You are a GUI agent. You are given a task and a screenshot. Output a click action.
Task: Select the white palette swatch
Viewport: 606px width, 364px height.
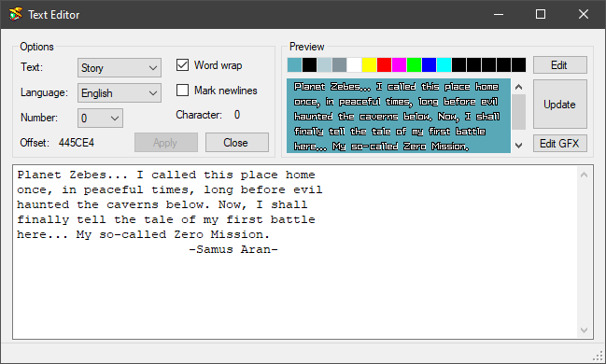[x=354, y=65]
